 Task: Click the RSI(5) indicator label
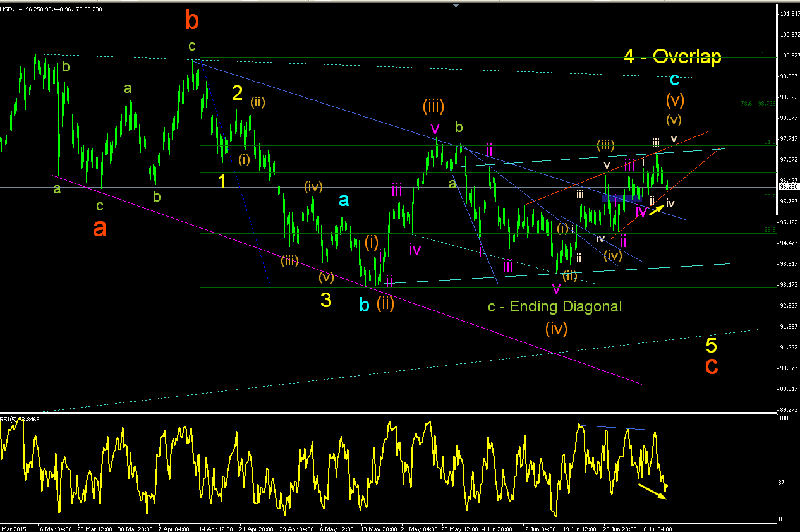coord(20,418)
